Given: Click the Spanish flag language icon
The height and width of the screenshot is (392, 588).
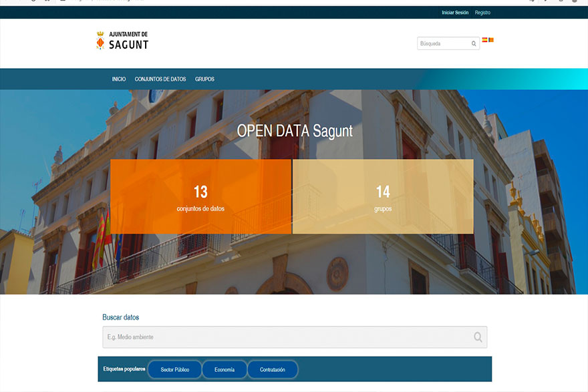Looking at the screenshot, I should [484, 40].
